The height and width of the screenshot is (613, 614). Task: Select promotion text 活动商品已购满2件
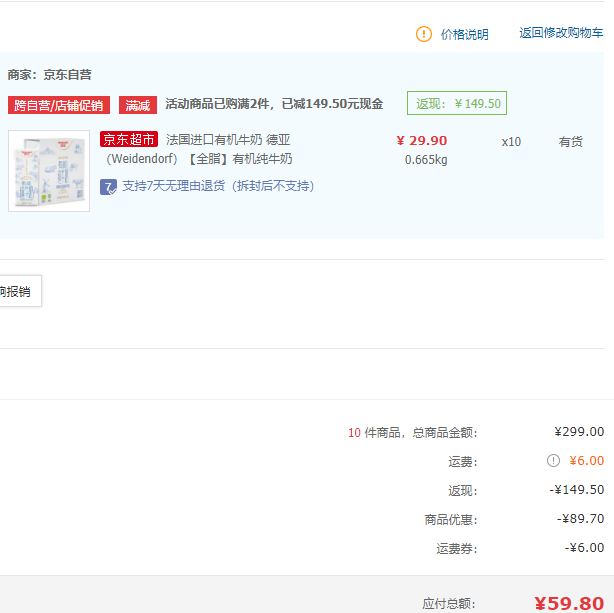[x=217, y=104]
